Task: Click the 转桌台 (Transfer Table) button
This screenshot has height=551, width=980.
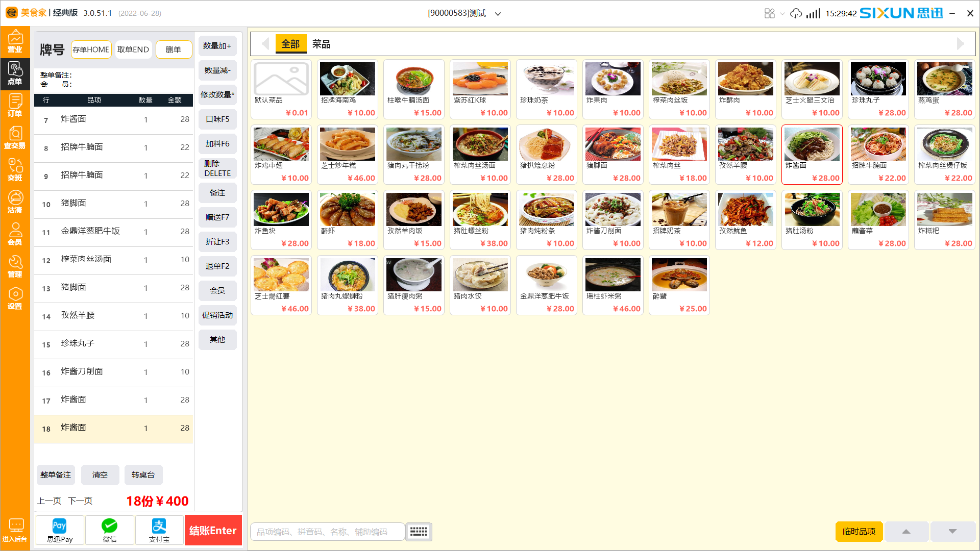Action: pyautogui.click(x=143, y=474)
